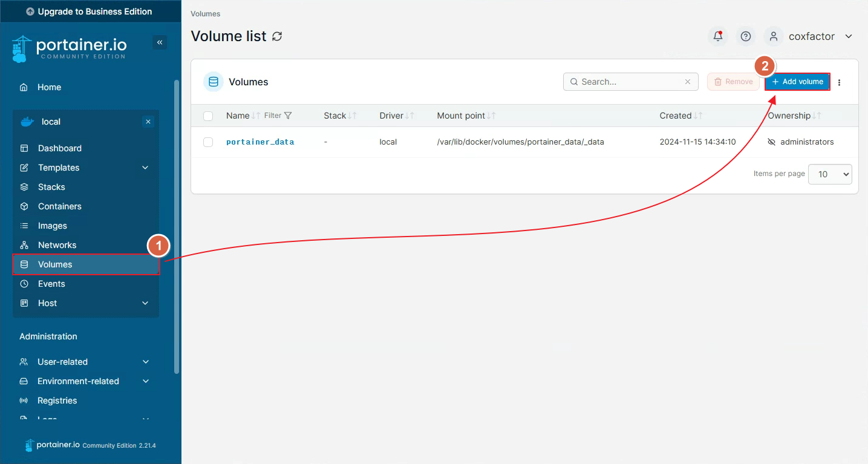
Task: Open notifications bell icon
Action: tap(718, 36)
